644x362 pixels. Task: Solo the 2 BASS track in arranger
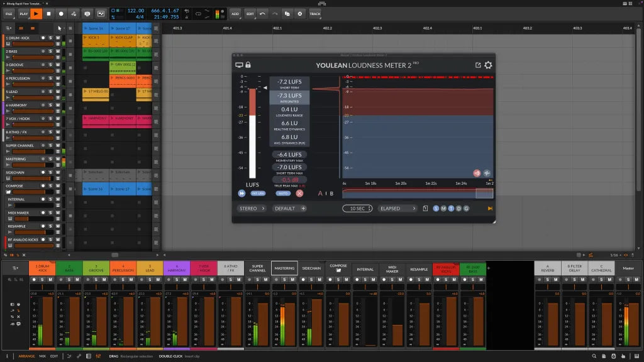[50, 52]
